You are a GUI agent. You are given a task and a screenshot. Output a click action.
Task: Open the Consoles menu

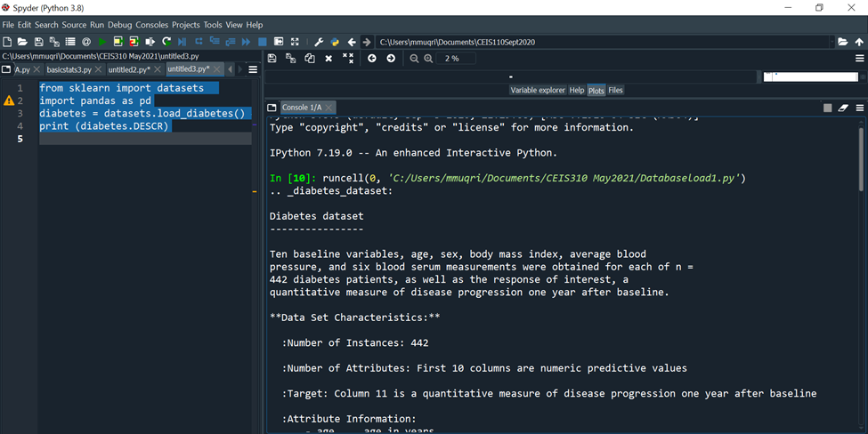click(151, 25)
